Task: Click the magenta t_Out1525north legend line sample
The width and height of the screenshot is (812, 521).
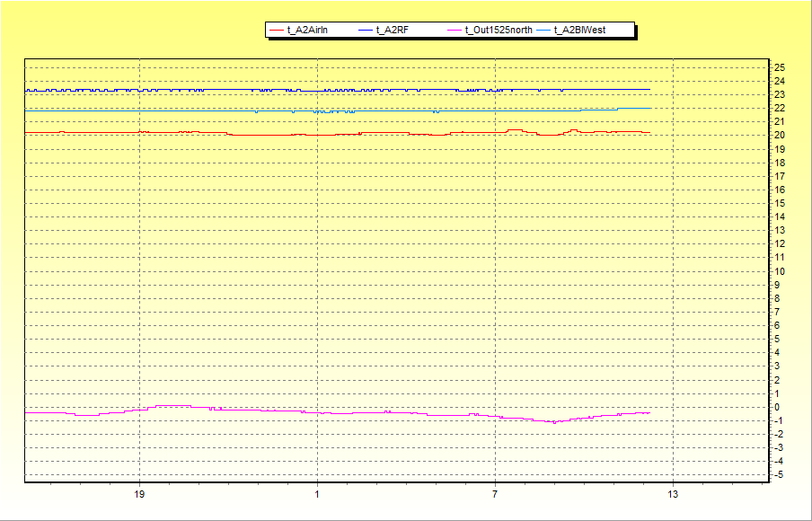Action: click(454, 31)
